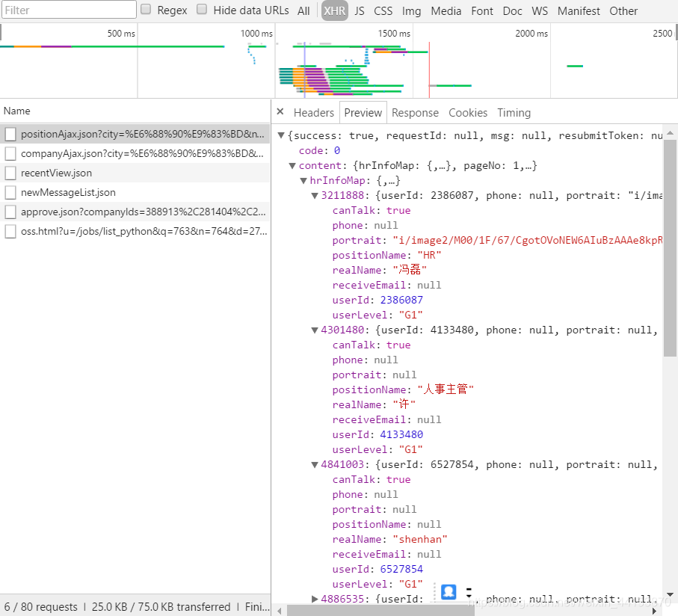Click the preview scrollbar up arrow
The image size is (678, 616).
click(670, 133)
